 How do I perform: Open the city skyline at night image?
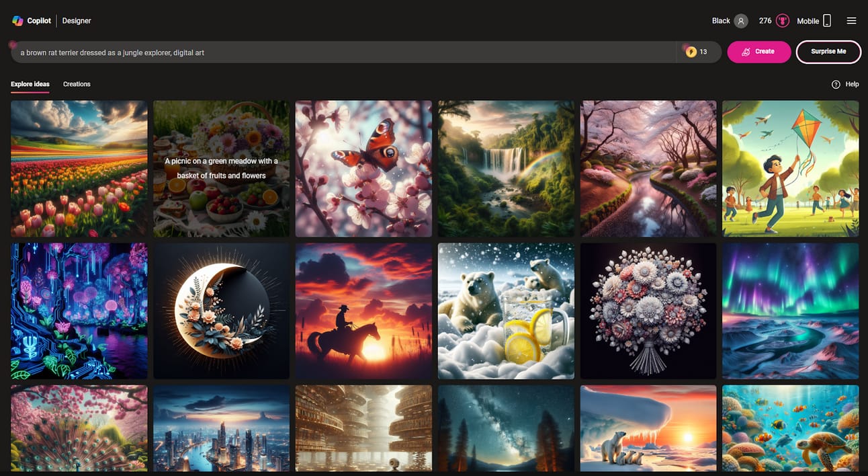tap(222, 428)
